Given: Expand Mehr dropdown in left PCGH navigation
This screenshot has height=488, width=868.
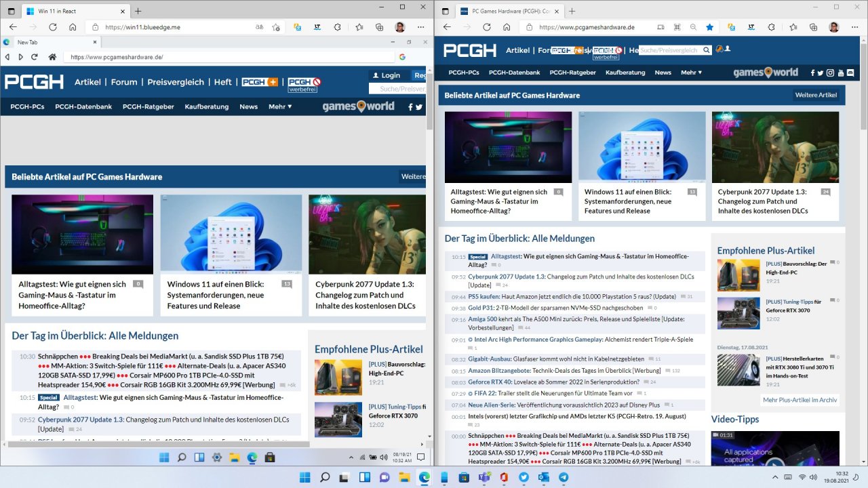Looking at the screenshot, I should [x=280, y=106].
